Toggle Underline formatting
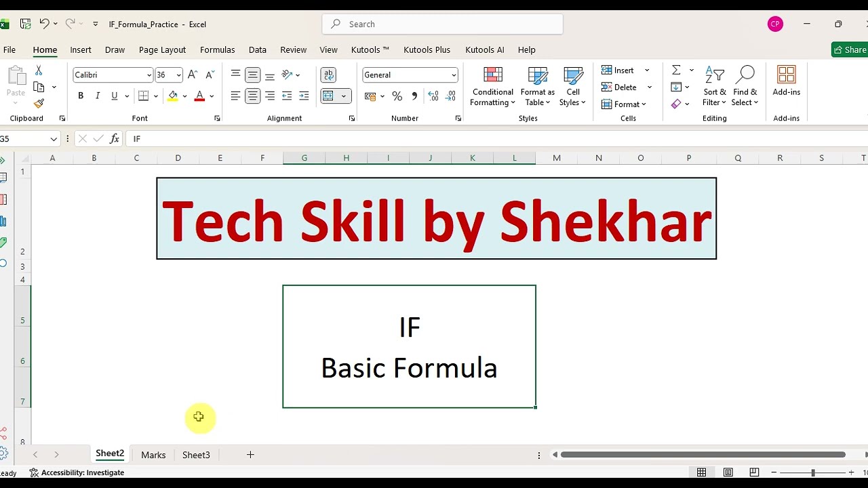This screenshot has width=868, height=488. tap(115, 96)
